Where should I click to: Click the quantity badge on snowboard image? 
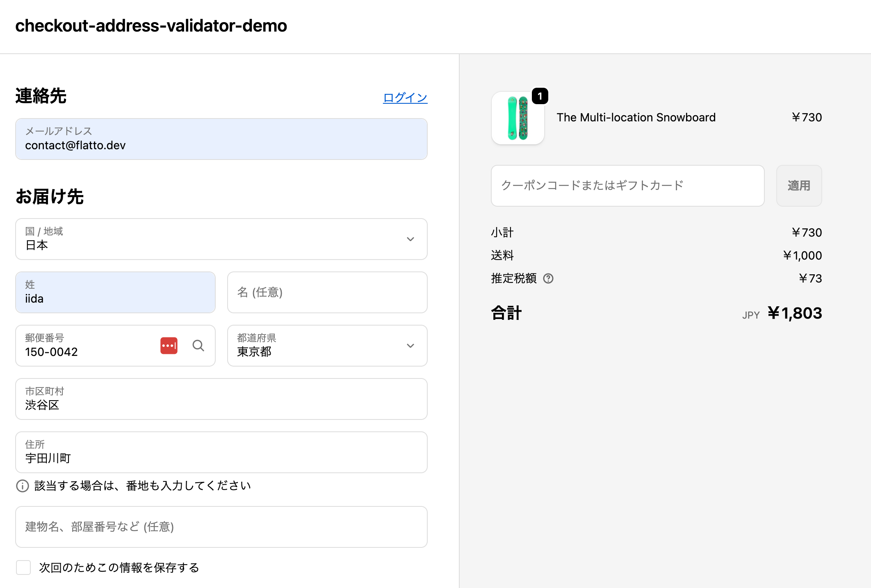click(540, 96)
